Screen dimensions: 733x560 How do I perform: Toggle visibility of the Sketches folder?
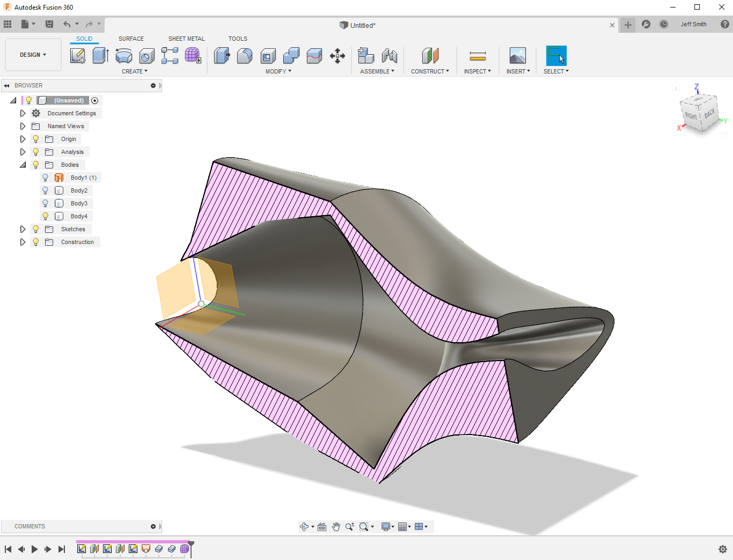point(36,229)
